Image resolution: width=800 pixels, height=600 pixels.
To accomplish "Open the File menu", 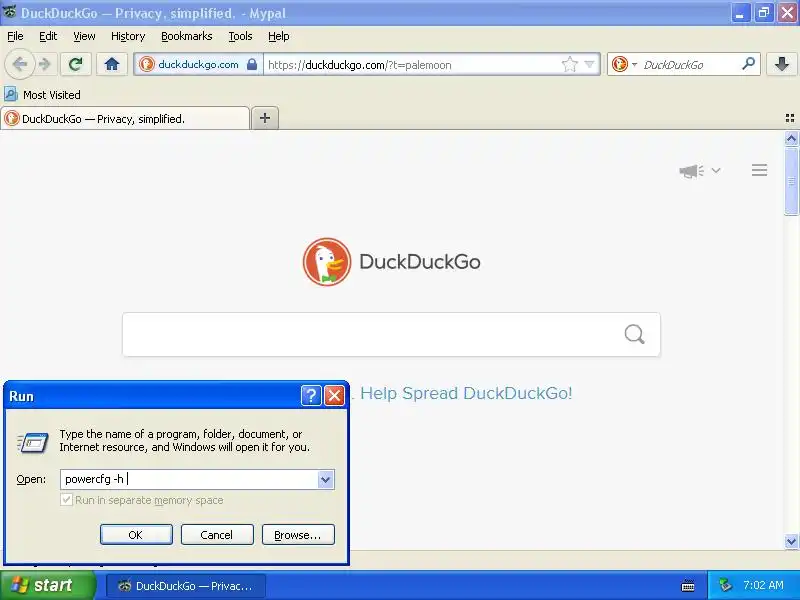I will tap(15, 36).
